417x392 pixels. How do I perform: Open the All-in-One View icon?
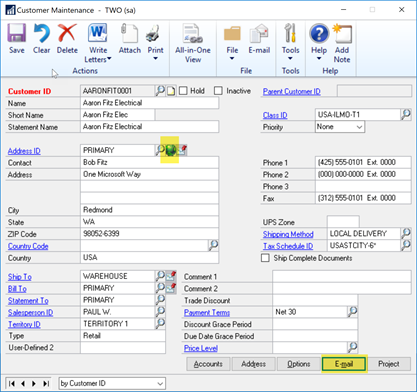193,33
